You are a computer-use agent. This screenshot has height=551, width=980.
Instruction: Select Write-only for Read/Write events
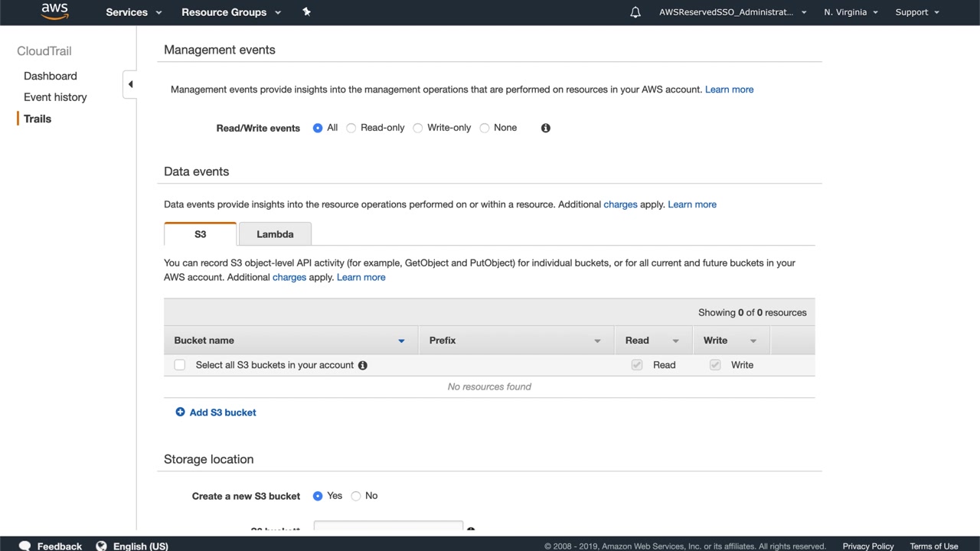coord(418,128)
